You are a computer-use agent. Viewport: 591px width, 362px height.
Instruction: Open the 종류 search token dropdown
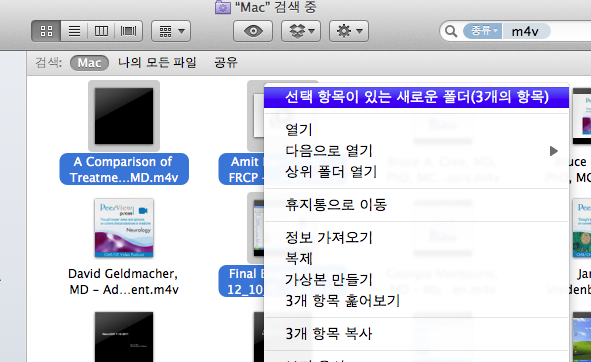[482, 31]
